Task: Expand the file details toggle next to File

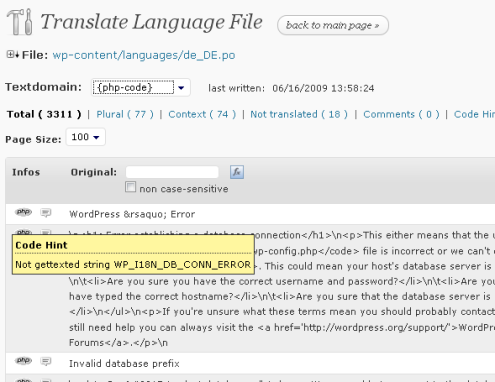Action: click(13, 54)
